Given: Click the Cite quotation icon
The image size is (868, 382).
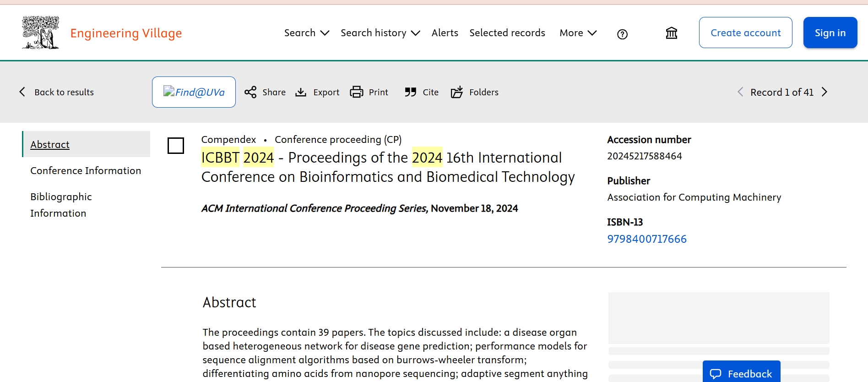Looking at the screenshot, I should [410, 92].
